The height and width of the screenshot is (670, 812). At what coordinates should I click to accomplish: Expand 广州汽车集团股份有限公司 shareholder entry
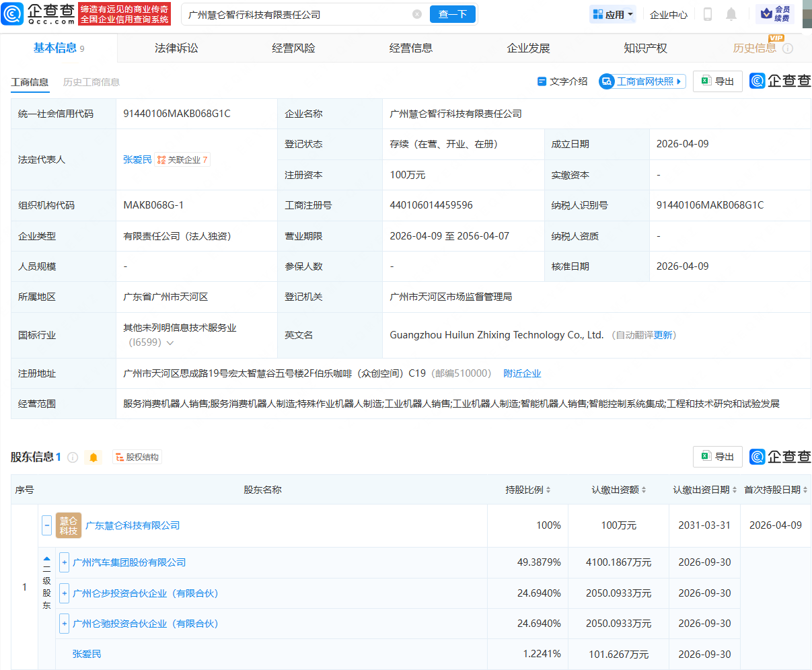[64, 562]
